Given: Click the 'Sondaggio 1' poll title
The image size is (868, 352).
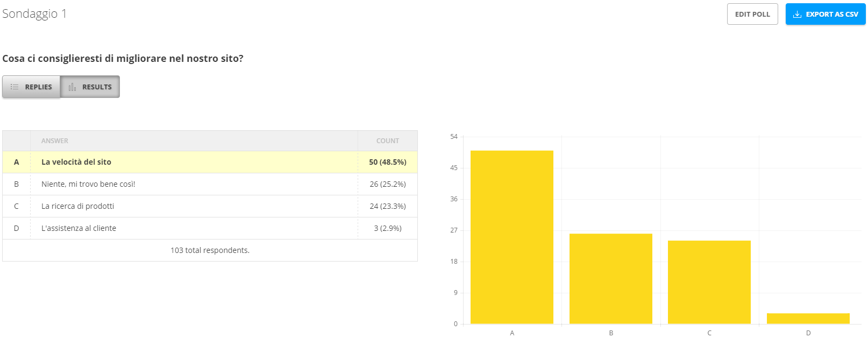Looking at the screenshot, I should (x=34, y=14).
